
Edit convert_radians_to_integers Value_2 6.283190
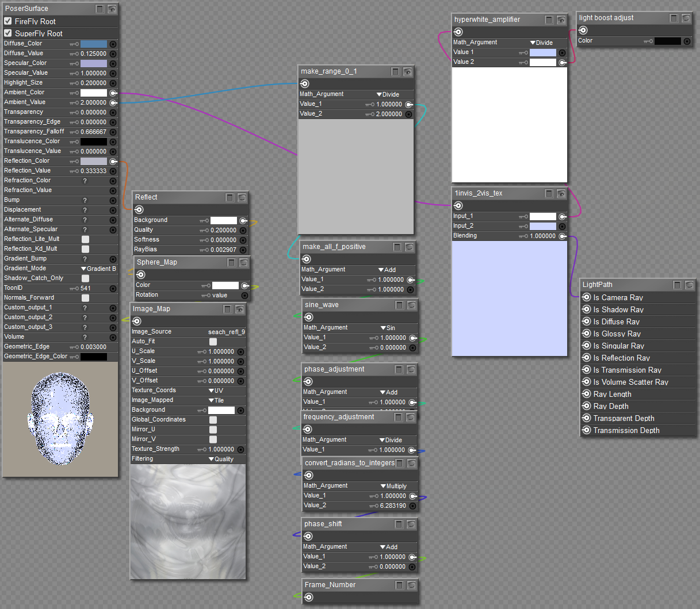click(x=393, y=505)
